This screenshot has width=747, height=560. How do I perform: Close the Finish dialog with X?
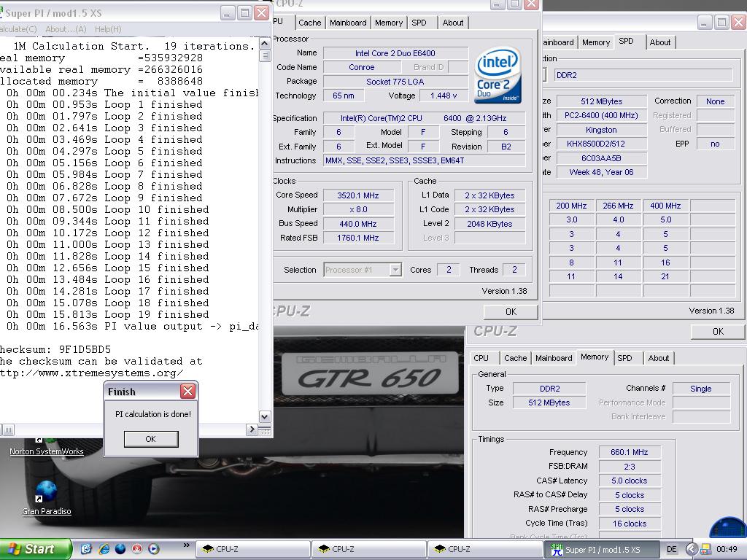click(187, 392)
